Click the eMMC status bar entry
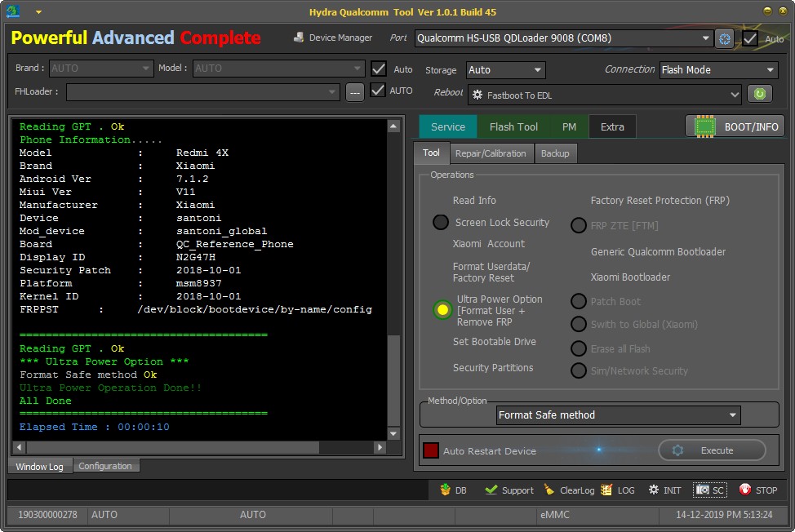This screenshot has height=532, width=795. 554,514
